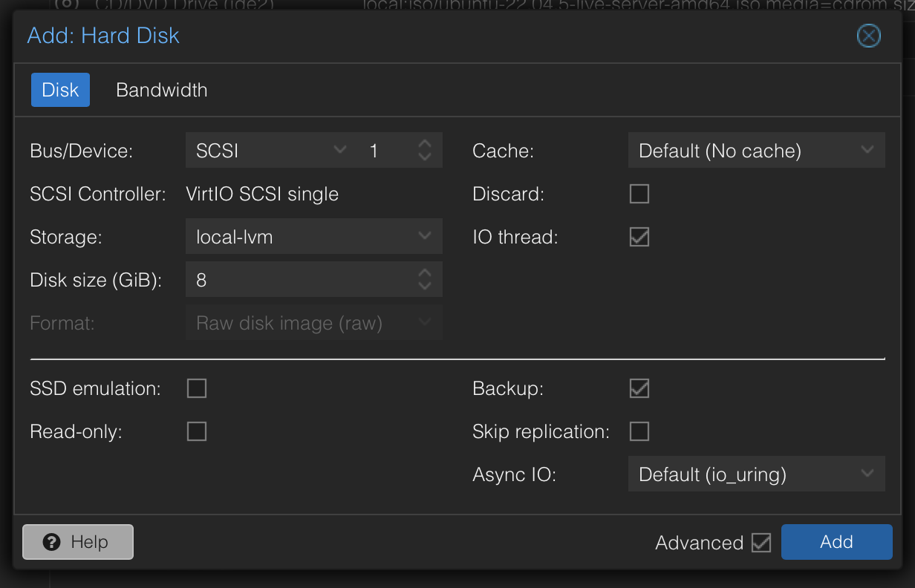Viewport: 915px width, 588px height.
Task: Open the Bus/Device SCSI dropdown
Action: tap(340, 151)
